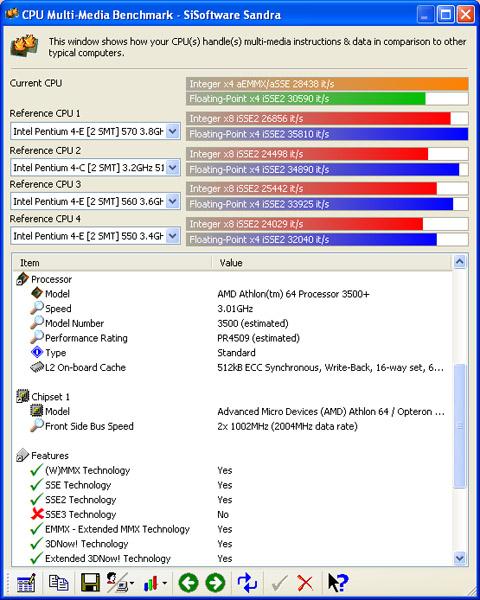Go back with the green left arrow

pyautogui.click(x=188, y=583)
